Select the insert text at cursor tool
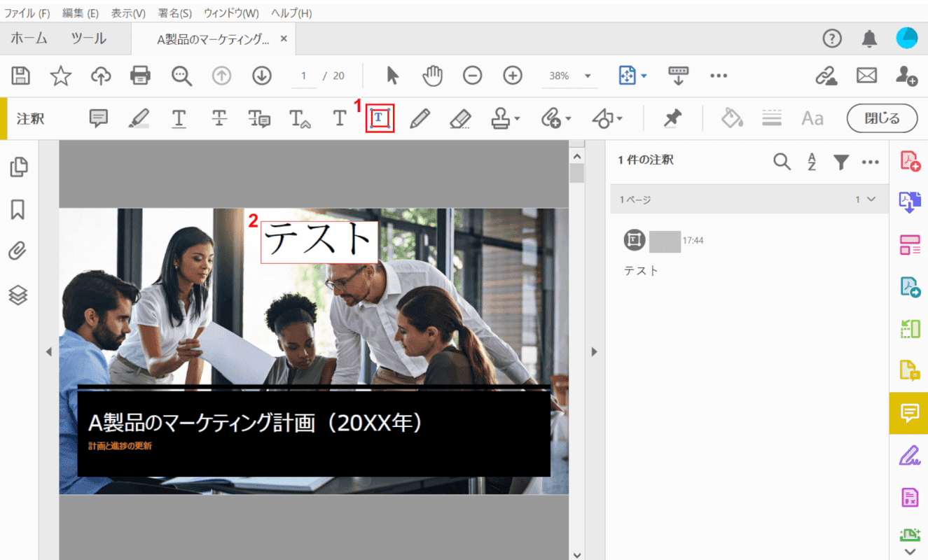The height and width of the screenshot is (560, 928). (300, 119)
